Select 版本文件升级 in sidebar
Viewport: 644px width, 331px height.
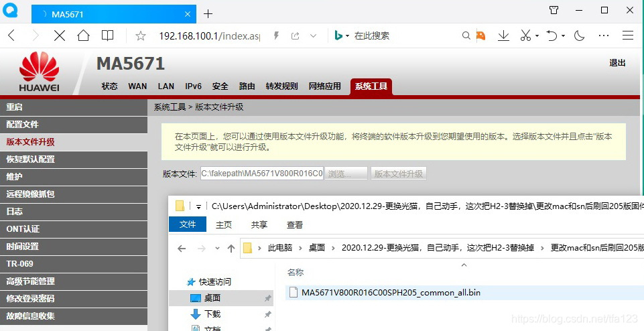click(x=74, y=142)
